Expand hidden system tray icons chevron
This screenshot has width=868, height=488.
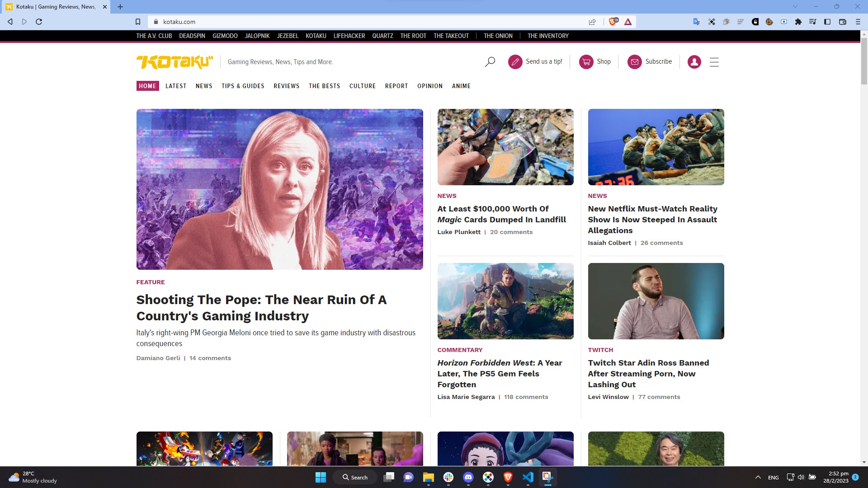click(758, 477)
